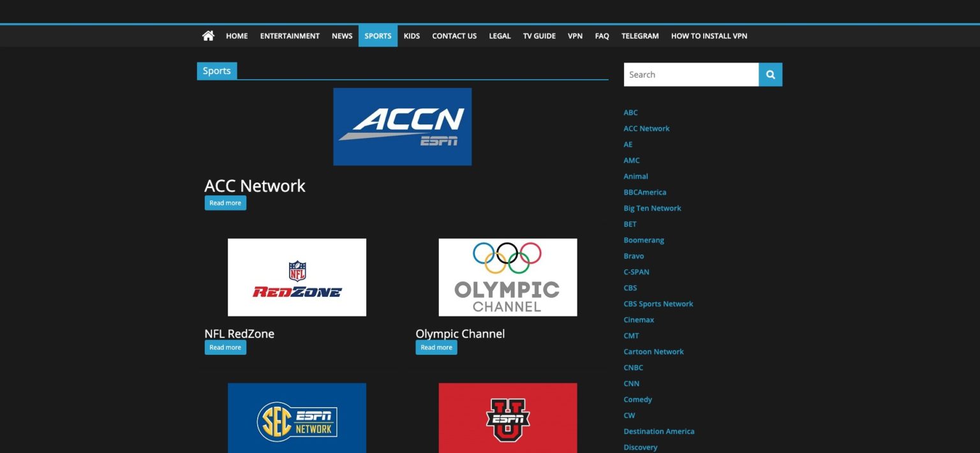
Task: Open the TV GUIDE page
Action: 539,36
